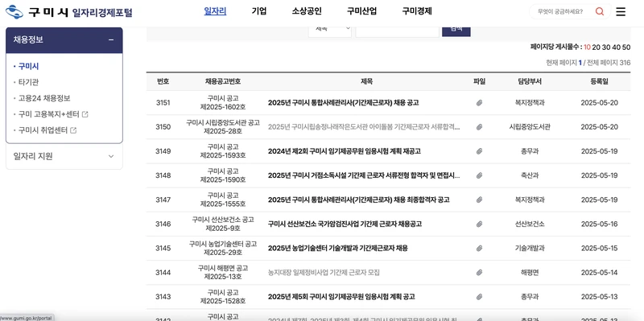Set posts per page to 20

pyautogui.click(x=596, y=47)
